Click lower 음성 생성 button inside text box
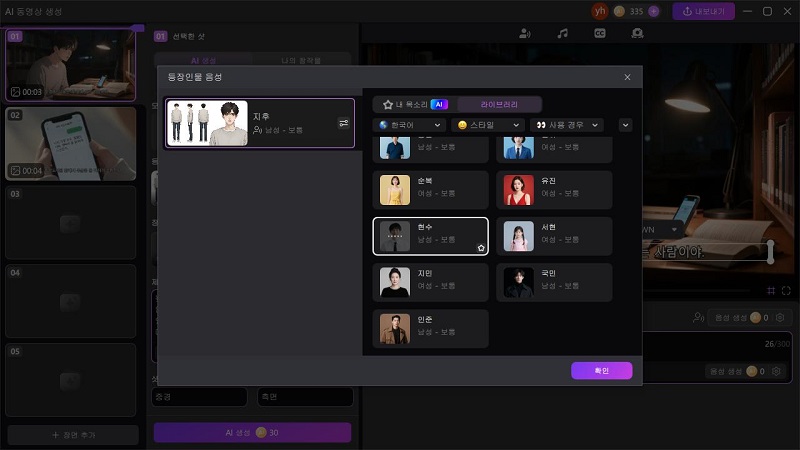This screenshot has width=800, height=450. coord(737,371)
